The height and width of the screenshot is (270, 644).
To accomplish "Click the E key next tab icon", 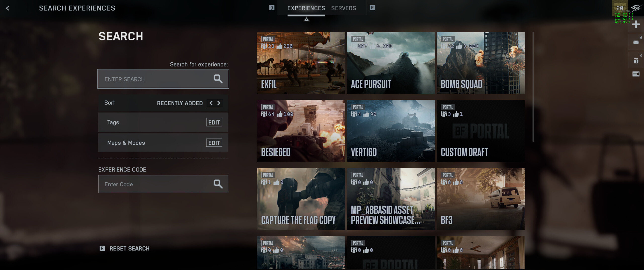I will (x=372, y=8).
